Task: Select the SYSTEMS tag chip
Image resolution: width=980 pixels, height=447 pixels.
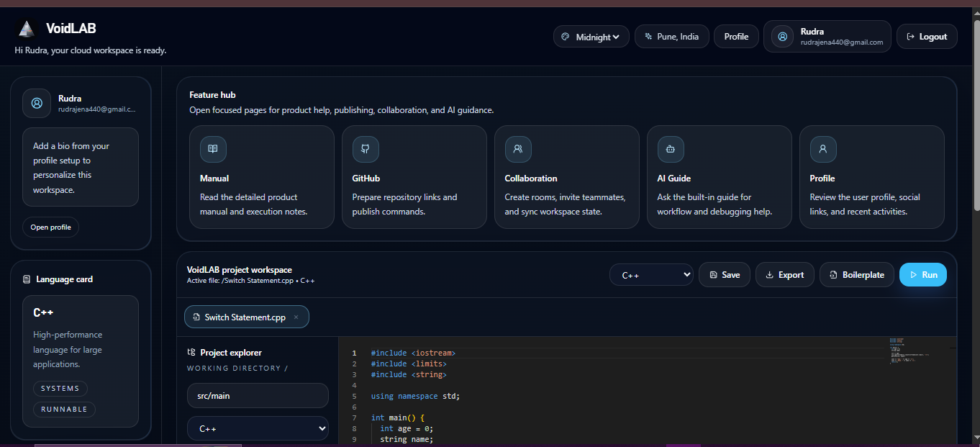Action: (60, 389)
